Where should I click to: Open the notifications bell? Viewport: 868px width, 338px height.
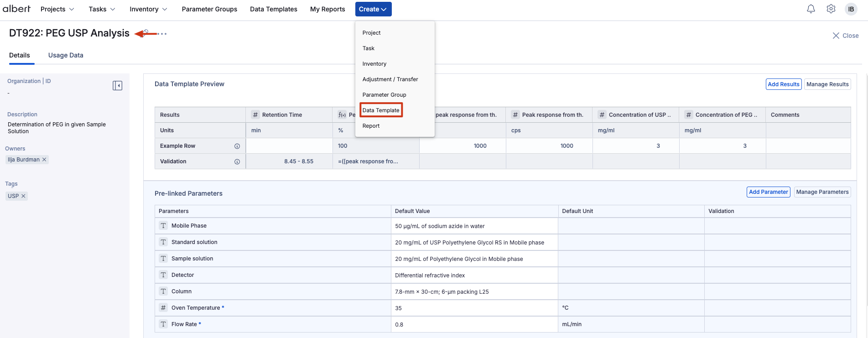tap(811, 9)
